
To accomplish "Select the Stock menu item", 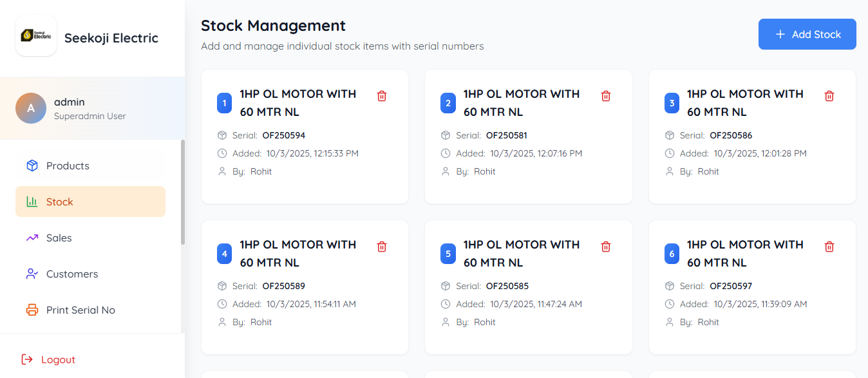I will 90,202.
